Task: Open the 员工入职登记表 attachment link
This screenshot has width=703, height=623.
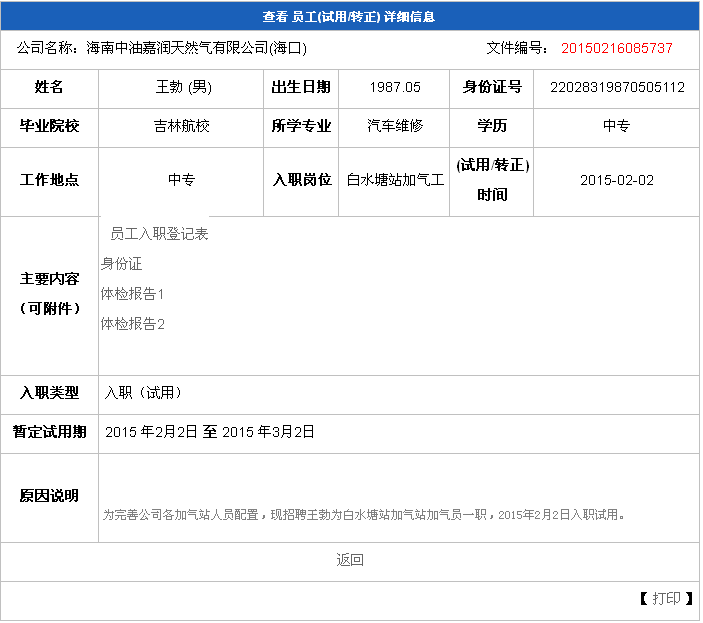Action: coord(159,234)
